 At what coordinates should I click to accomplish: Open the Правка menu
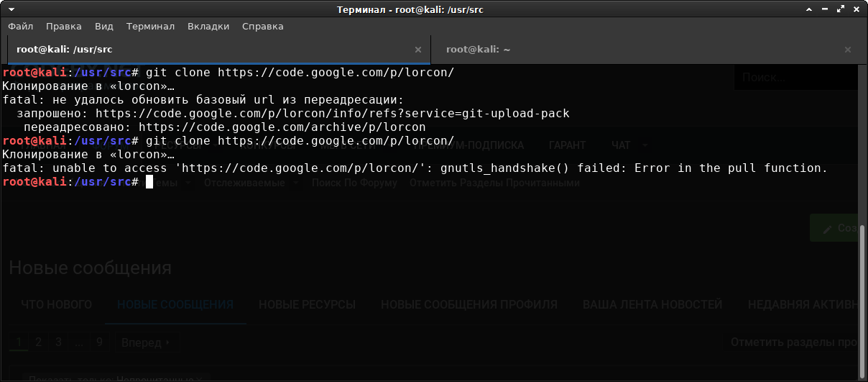[64, 27]
